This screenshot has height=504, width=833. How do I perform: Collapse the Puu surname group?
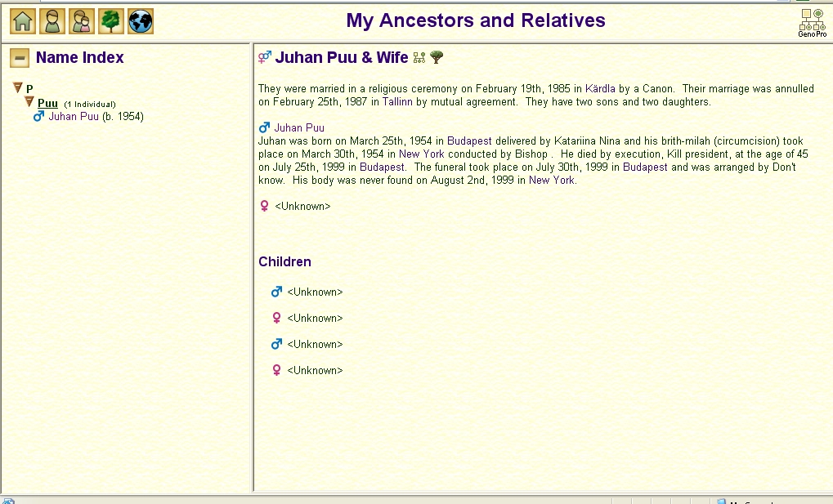[29, 103]
